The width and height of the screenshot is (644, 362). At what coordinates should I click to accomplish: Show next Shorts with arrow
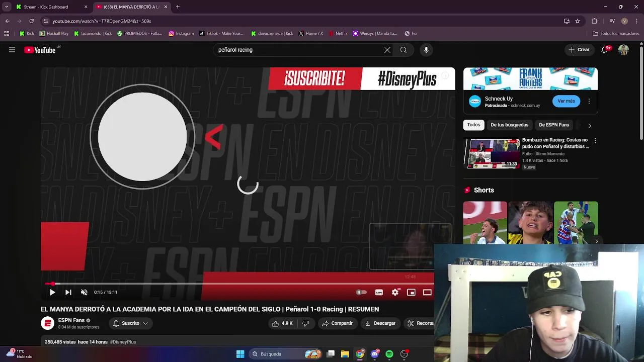pyautogui.click(x=596, y=241)
